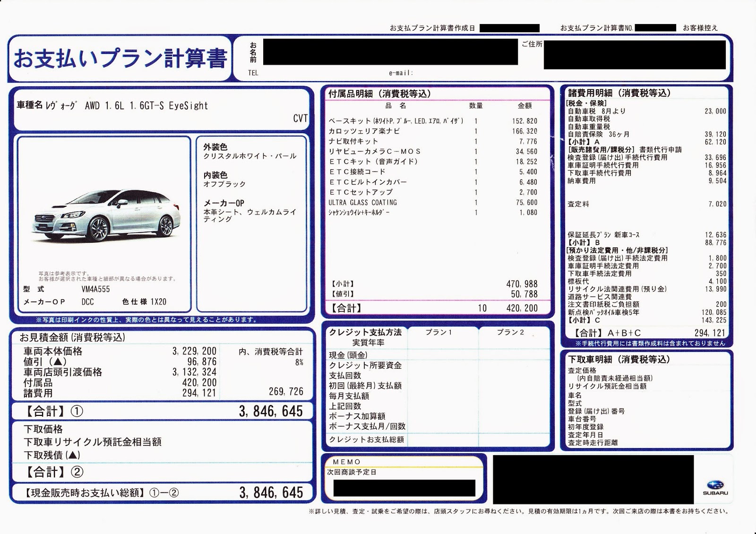Screen dimensions: 756x534
Task: Click the '下取残債' label
Action: pyautogui.click(x=52, y=455)
